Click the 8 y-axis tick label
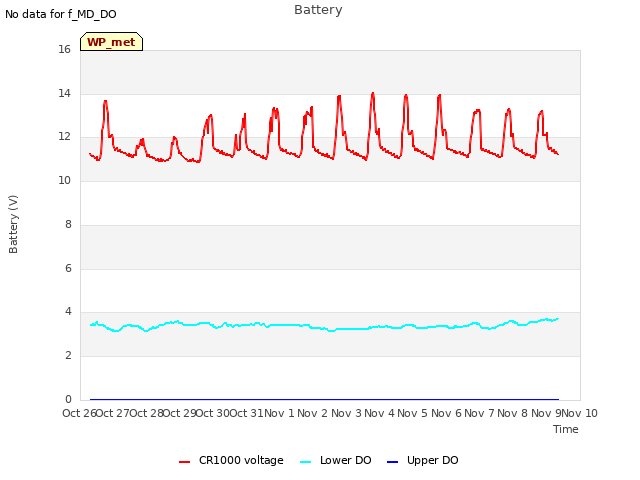Viewport: 640px width, 480px height. tap(68, 224)
